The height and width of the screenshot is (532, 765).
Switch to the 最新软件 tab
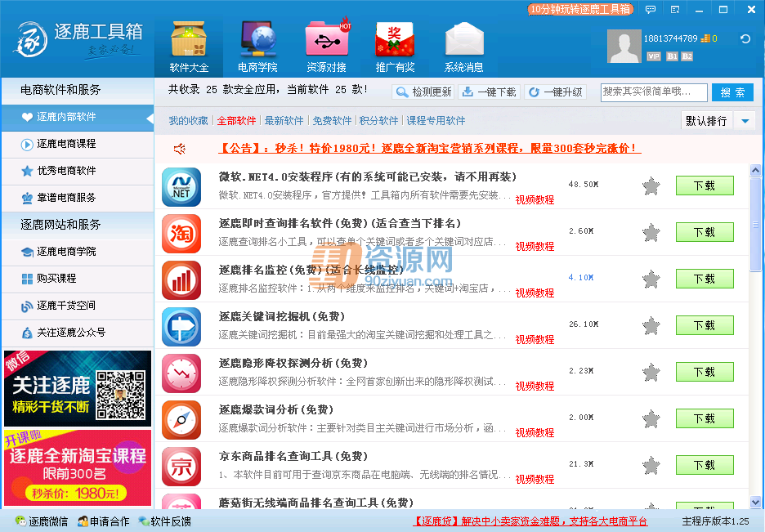coord(284,120)
